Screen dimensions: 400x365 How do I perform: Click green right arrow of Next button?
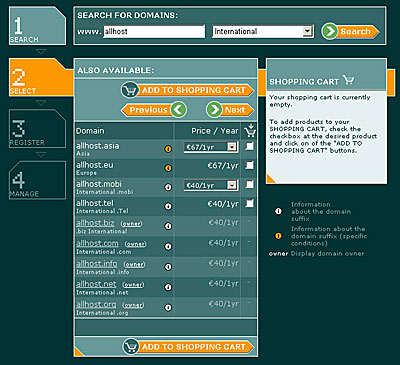(214, 110)
